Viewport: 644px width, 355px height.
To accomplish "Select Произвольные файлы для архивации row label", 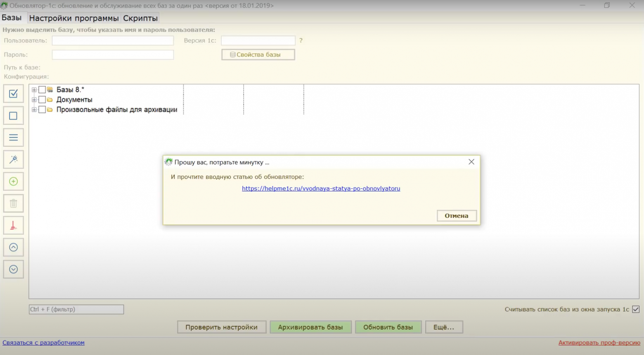I will [x=117, y=110].
